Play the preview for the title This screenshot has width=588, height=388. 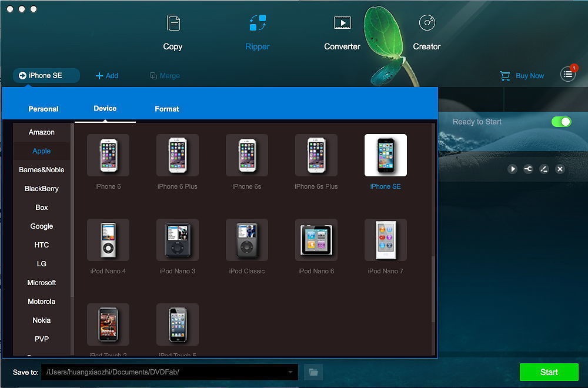[512, 169]
